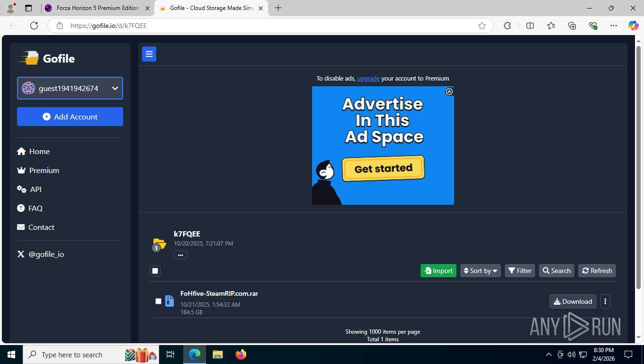Click the Microsoft Edge taskbar icon
This screenshot has width=644, height=364.
pyautogui.click(x=195, y=355)
